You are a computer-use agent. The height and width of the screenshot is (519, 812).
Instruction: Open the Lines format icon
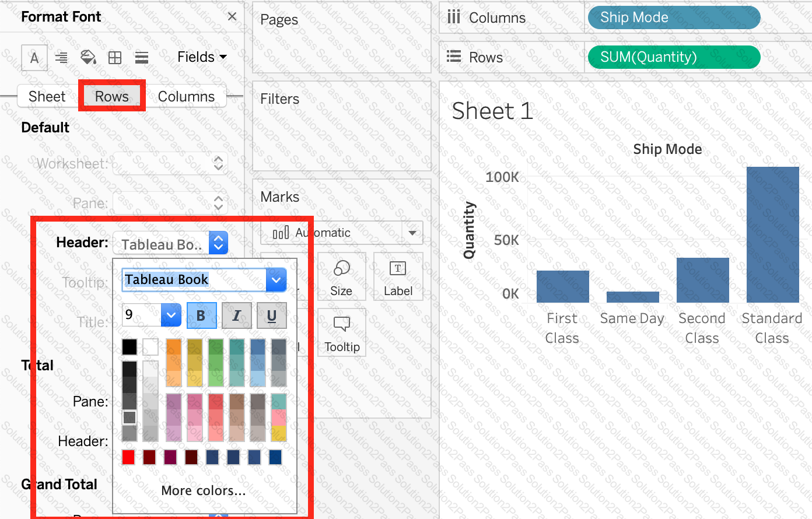(141, 57)
